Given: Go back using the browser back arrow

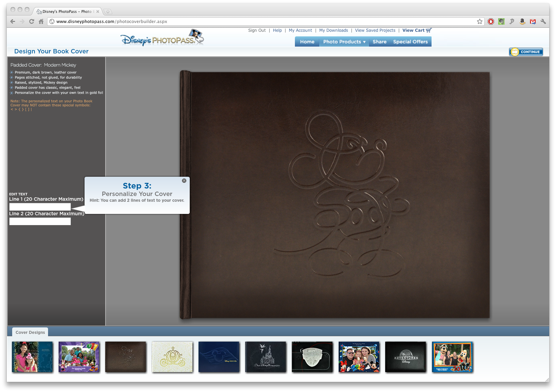Looking at the screenshot, I should click(x=13, y=21).
